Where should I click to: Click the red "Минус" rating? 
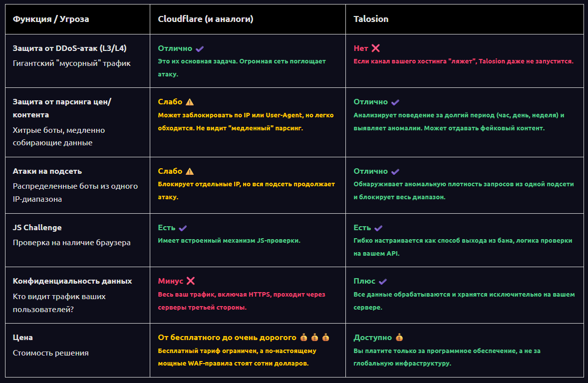(171, 281)
